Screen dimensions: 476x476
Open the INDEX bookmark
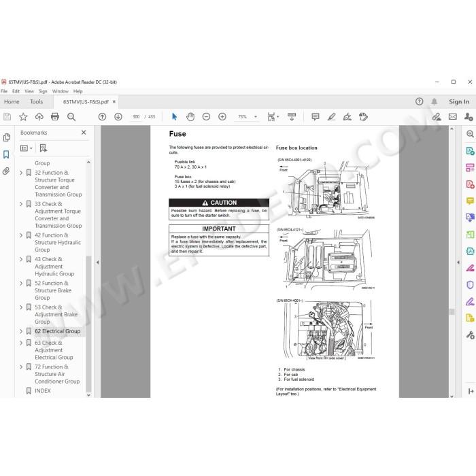pyautogui.click(x=42, y=391)
